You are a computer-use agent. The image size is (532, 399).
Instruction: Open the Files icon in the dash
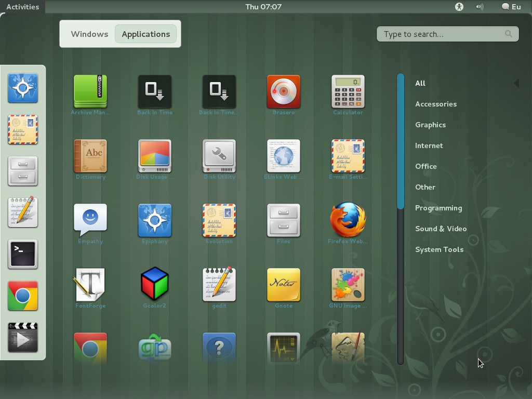click(x=23, y=171)
